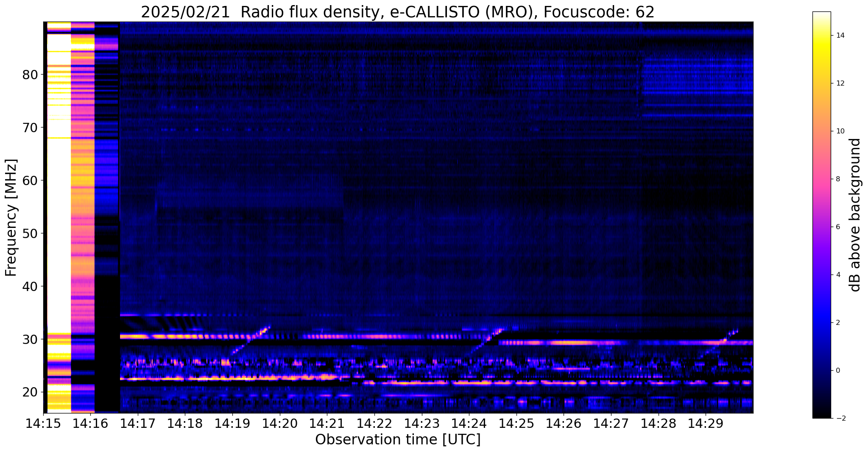This screenshot has height=452, width=868.
Task: Click the 14:25 time tick label
Action: pyautogui.click(x=516, y=423)
